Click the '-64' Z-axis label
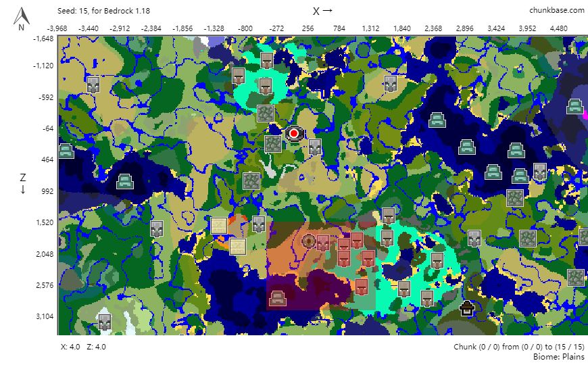 click(48, 128)
